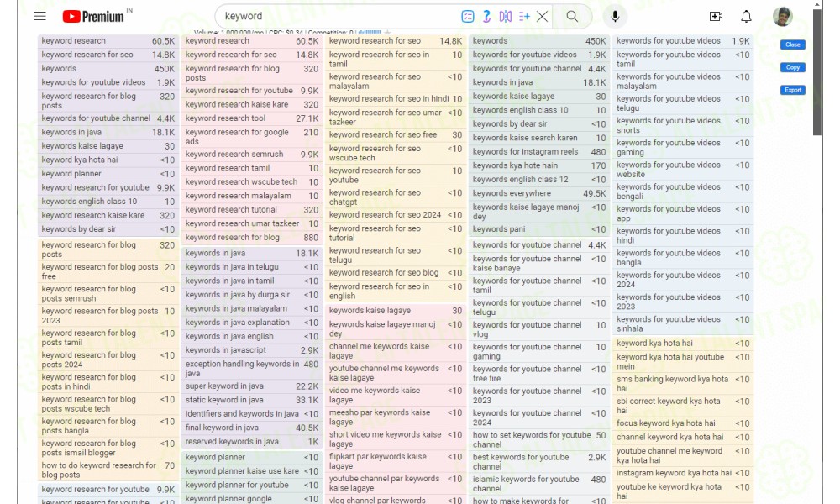The image size is (840, 504).
Task: Click 'exception handling keywords in java'
Action: (252, 369)
